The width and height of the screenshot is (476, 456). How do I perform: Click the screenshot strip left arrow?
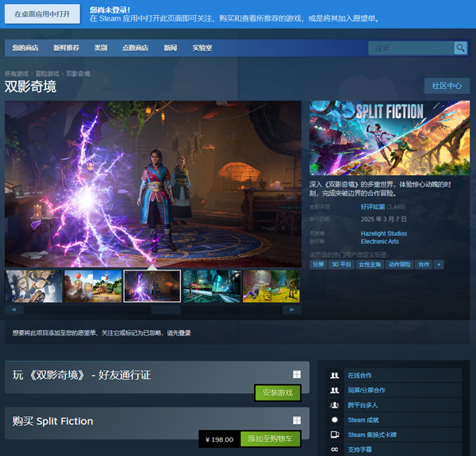14,310
